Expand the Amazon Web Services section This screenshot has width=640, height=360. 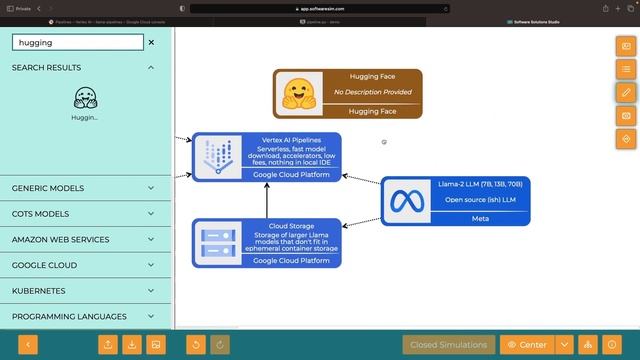(x=86, y=240)
